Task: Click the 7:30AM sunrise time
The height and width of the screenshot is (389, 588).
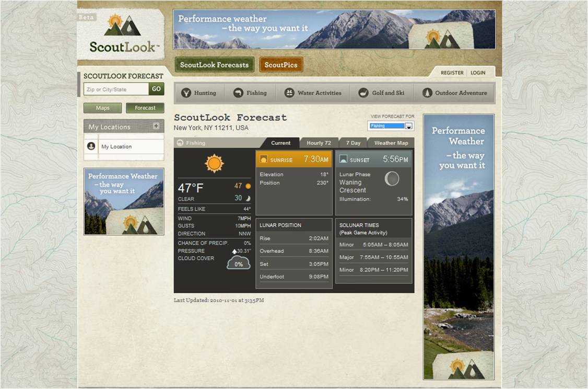Action: pyautogui.click(x=316, y=159)
